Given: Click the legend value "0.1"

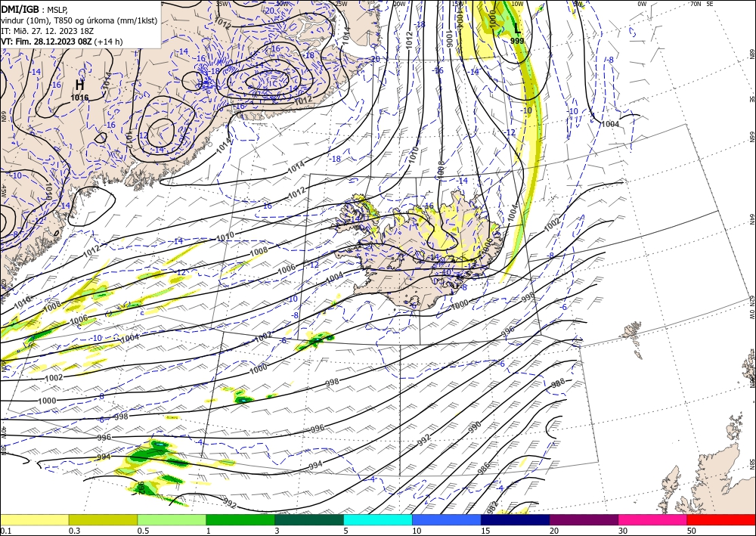Looking at the screenshot, I should pyautogui.click(x=5, y=531).
